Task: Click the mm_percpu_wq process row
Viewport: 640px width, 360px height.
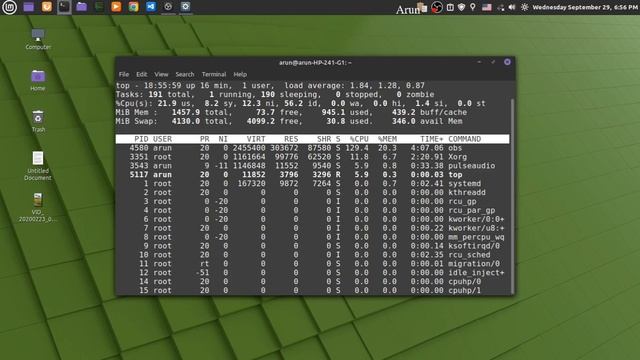Action: pos(312,237)
